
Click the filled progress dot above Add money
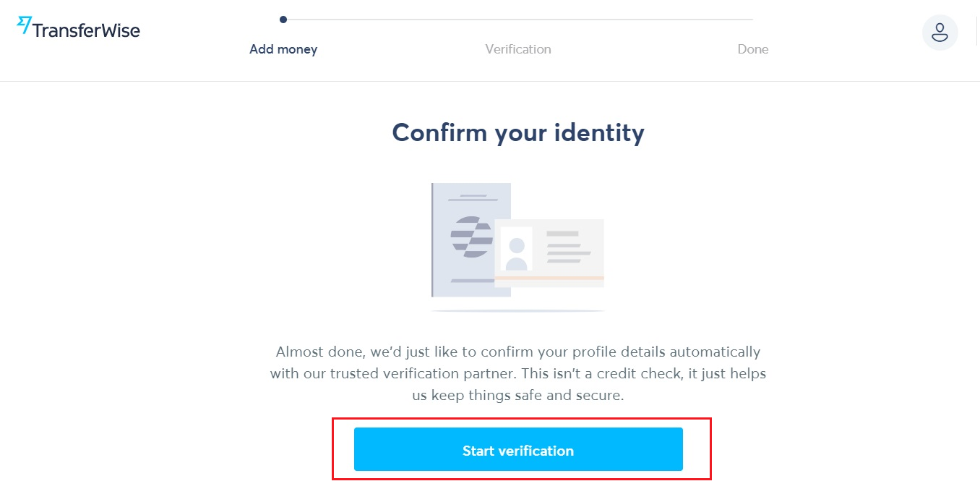click(x=283, y=20)
